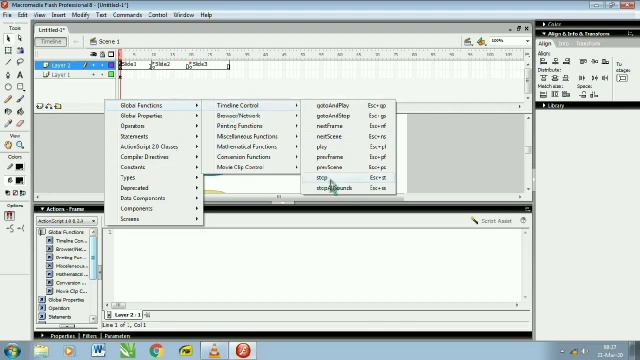Pick the Ink Bottle tool
The height and width of the screenshot is (360, 640).
8,111
